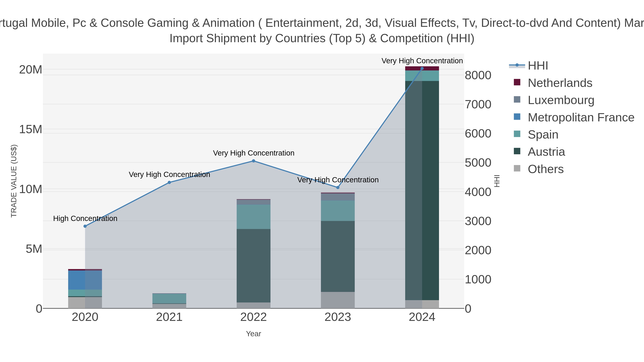Click 'Very High Concentration' annotation above 2022
Viewport: 644px width, 362px height.
coord(253,153)
